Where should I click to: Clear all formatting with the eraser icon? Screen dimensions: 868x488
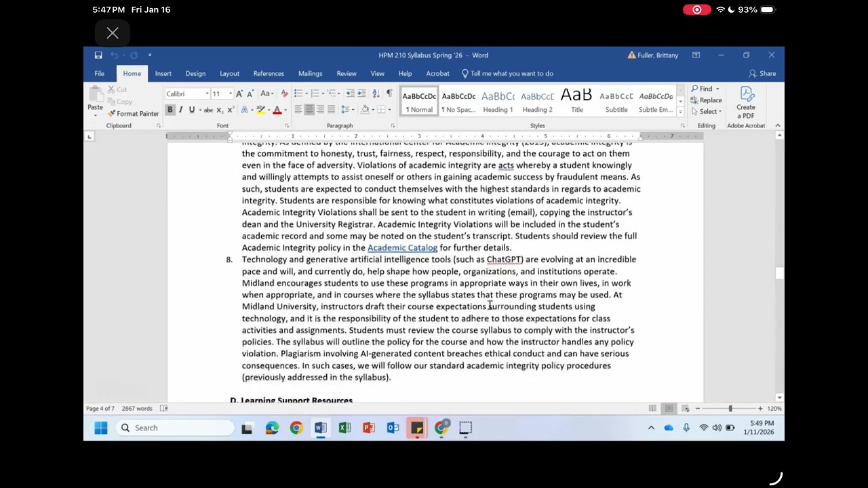284,94
